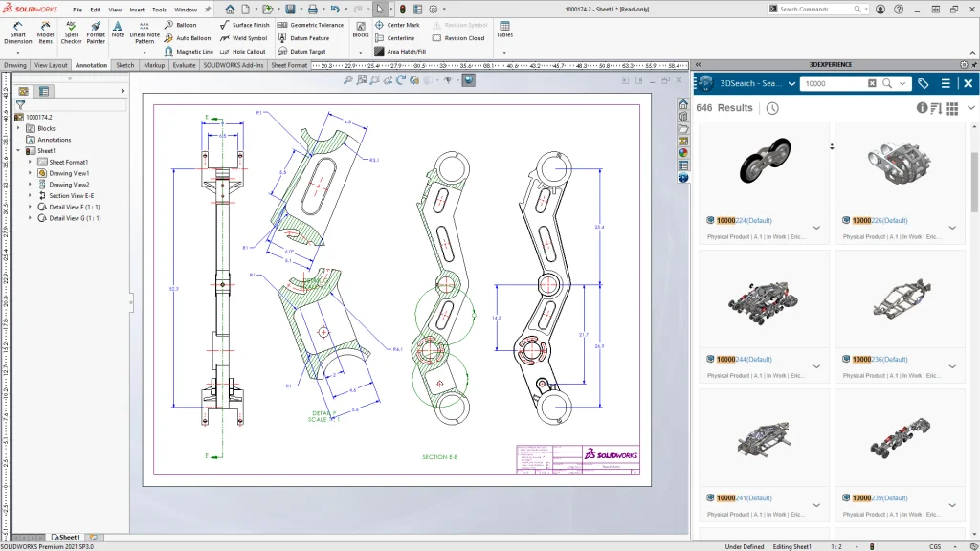Open the 3DSearch app dropdown chevron
Screen dimensions: 980x551
tap(791, 83)
